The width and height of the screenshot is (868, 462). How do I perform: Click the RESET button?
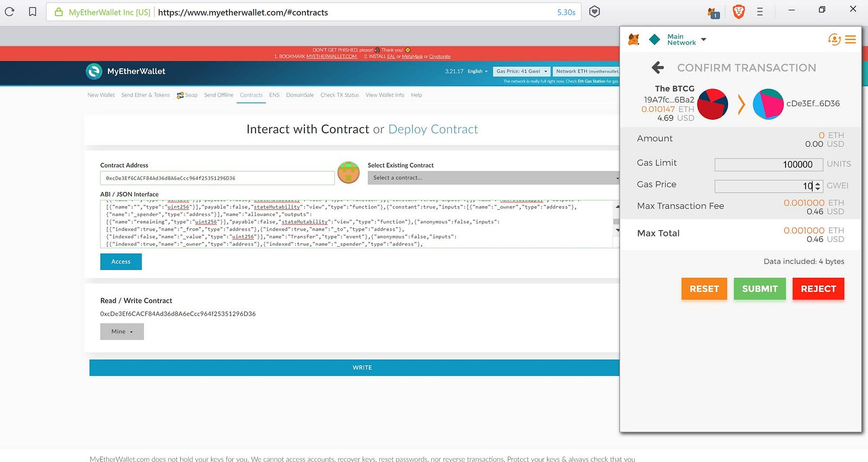tap(704, 289)
